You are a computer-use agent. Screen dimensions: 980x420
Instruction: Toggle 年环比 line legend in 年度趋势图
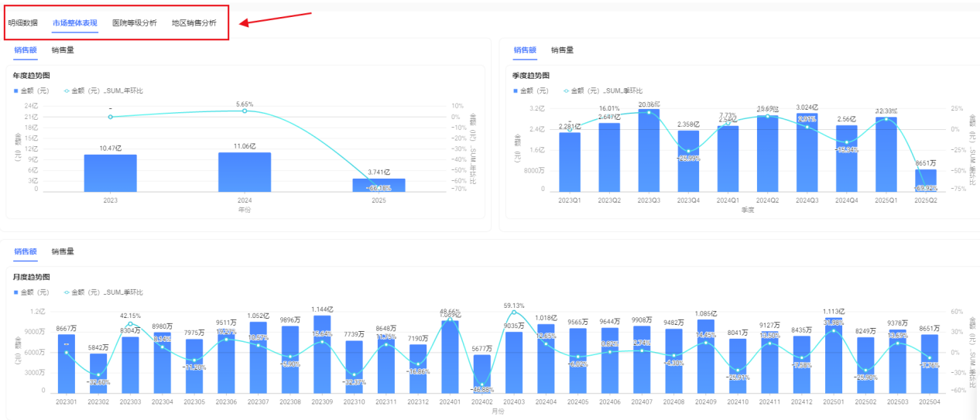click(103, 90)
